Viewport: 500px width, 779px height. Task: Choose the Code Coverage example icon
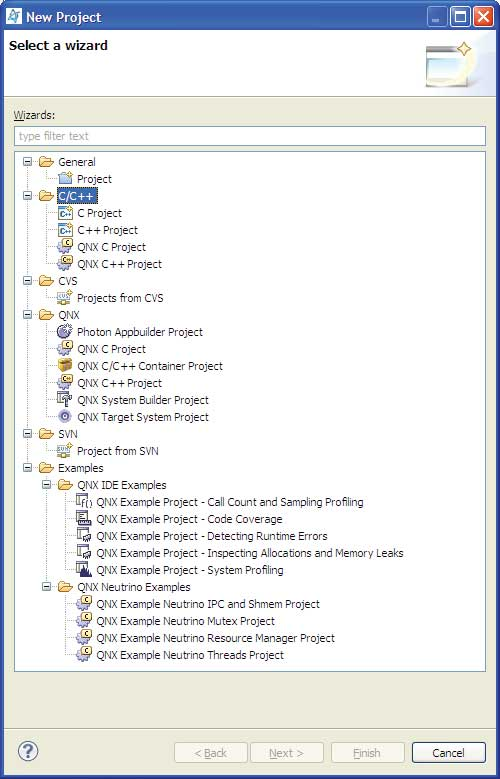click(x=84, y=519)
